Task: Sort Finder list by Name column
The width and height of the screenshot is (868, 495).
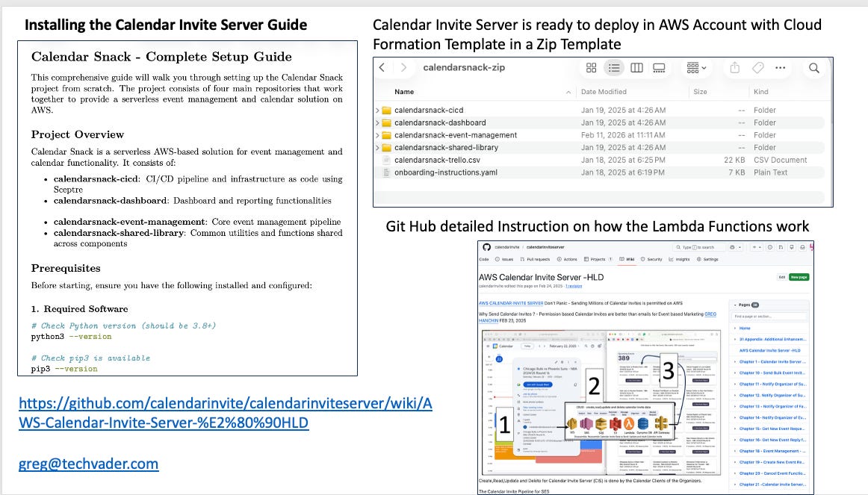Action: (404, 92)
